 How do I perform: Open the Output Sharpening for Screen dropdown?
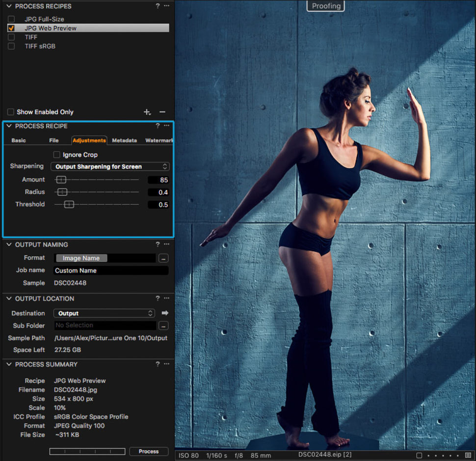[x=110, y=166]
